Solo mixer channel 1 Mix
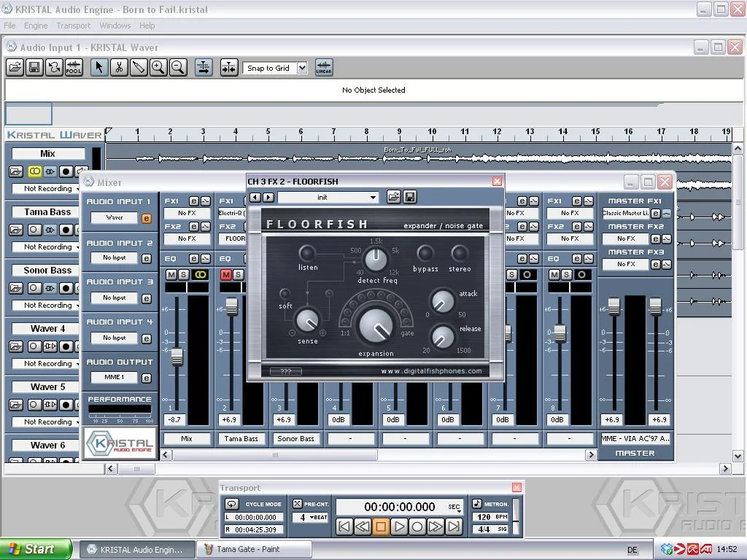The width and height of the screenshot is (747, 560). (x=184, y=275)
